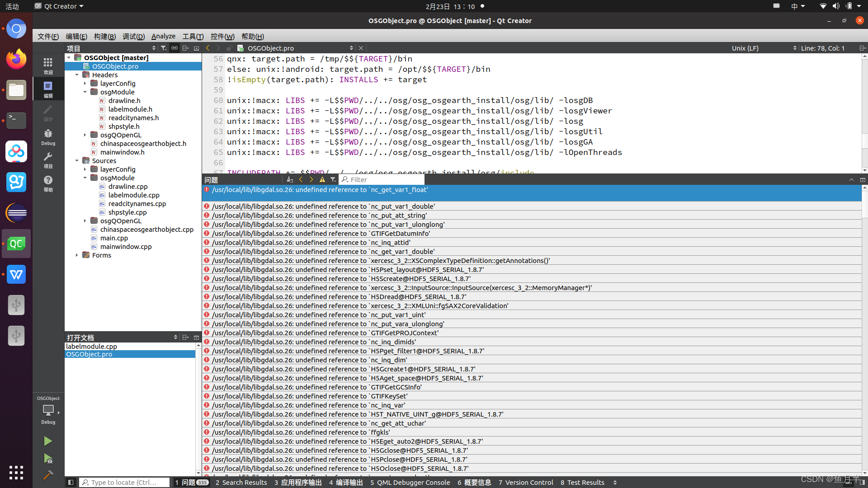868x488 pixels.
Task: Collapse the Headers folder
Action: pos(77,75)
